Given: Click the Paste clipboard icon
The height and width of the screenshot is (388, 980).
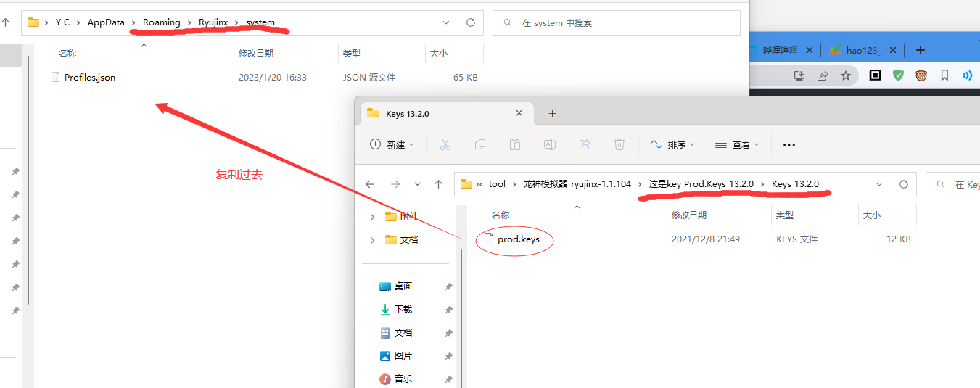Looking at the screenshot, I should point(515,144).
